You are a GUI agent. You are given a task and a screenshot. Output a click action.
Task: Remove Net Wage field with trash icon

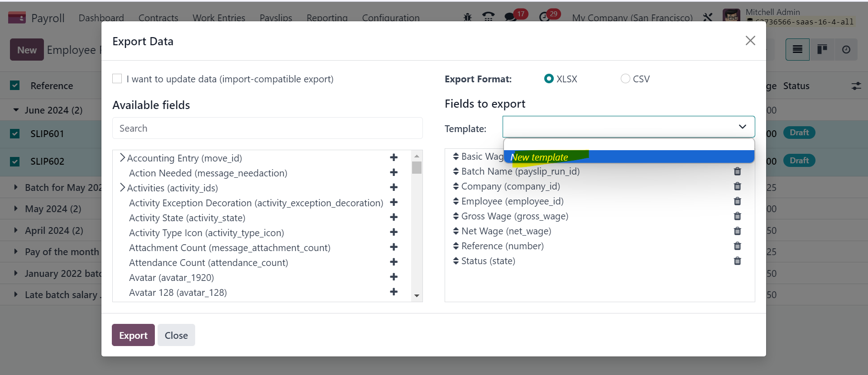(738, 231)
